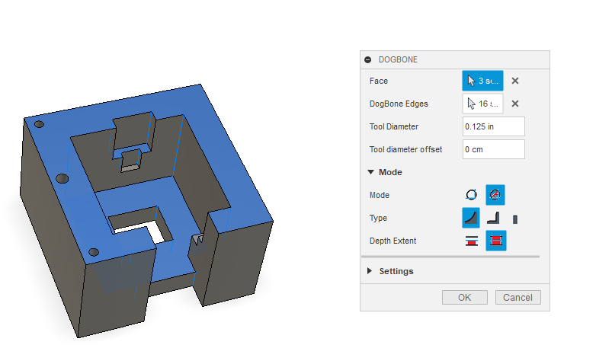Click OK to apply dogbones
Screen dimensions: 612x364
pos(464,297)
